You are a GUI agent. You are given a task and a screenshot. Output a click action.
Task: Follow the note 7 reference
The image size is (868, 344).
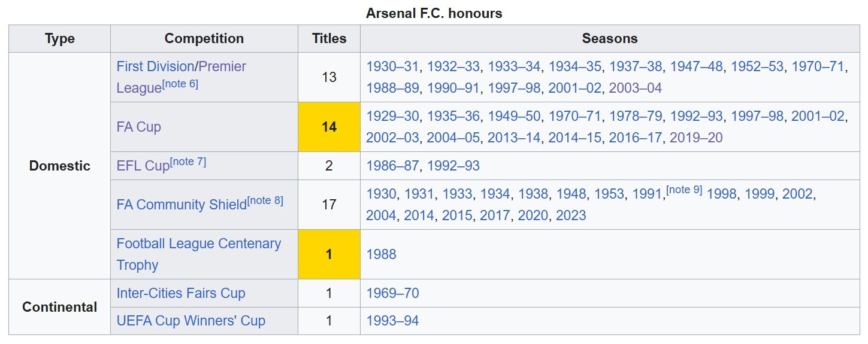[x=189, y=162]
